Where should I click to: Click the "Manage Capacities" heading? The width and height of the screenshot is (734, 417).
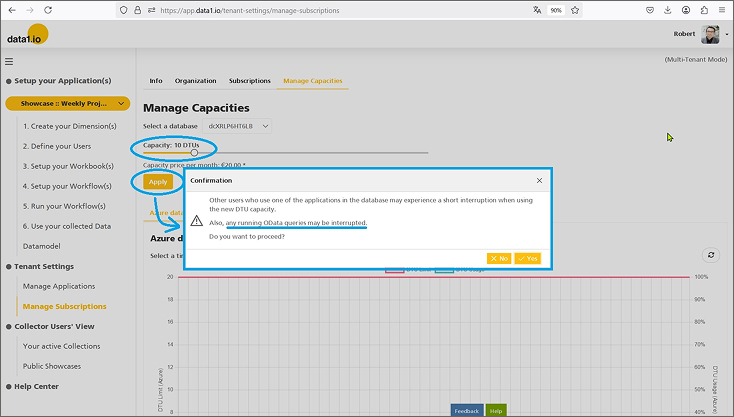(196, 108)
